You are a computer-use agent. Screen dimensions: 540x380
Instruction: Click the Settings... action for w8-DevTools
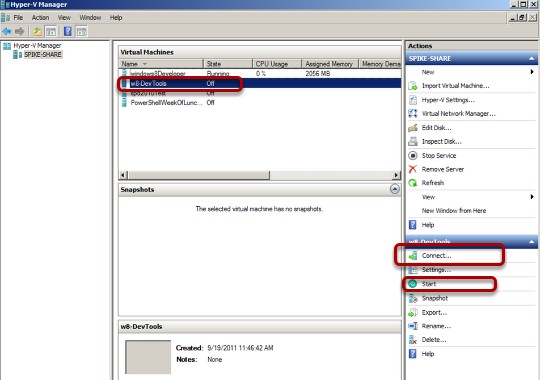click(436, 270)
